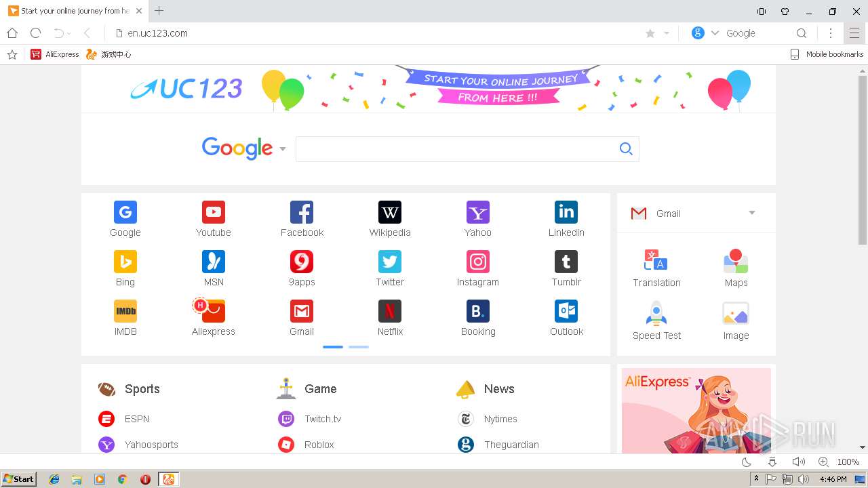Open the Facebook shortcut tile
Screen dimensions: 868x488
click(302, 219)
